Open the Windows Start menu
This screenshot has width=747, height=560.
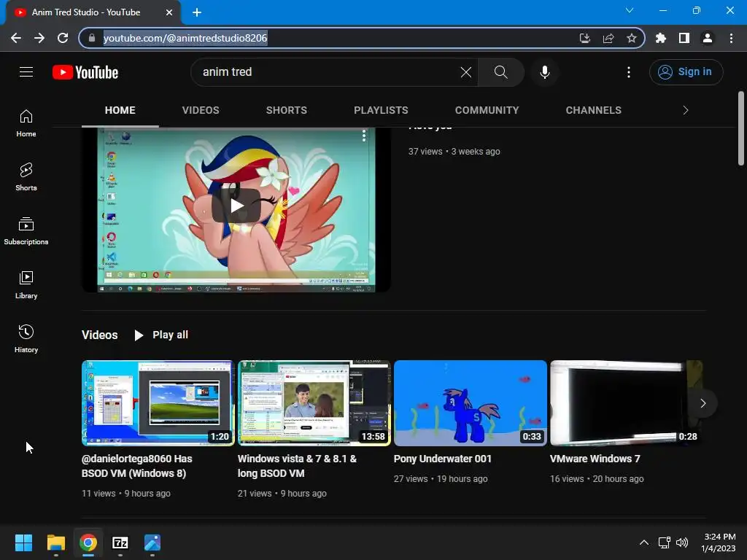(23, 542)
